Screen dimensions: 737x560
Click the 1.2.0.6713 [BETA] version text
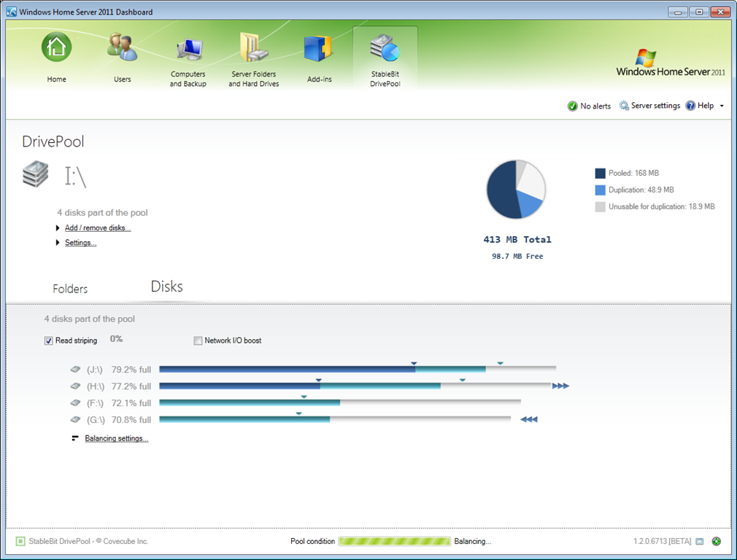[663, 541]
